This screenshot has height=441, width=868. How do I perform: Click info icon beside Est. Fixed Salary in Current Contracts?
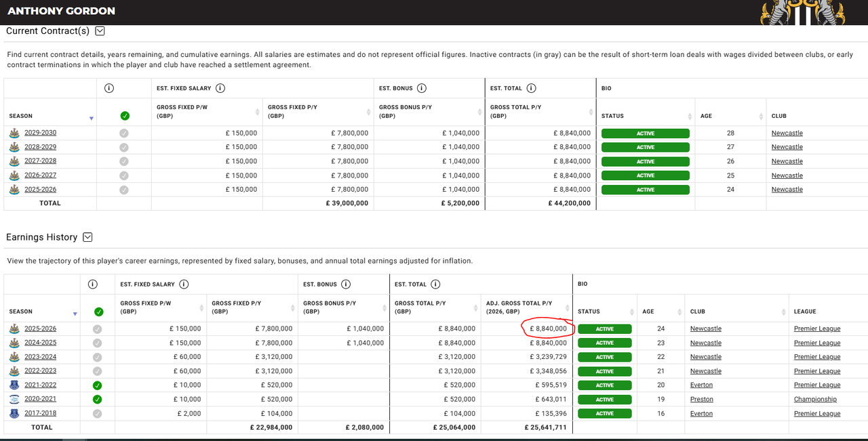pos(220,88)
